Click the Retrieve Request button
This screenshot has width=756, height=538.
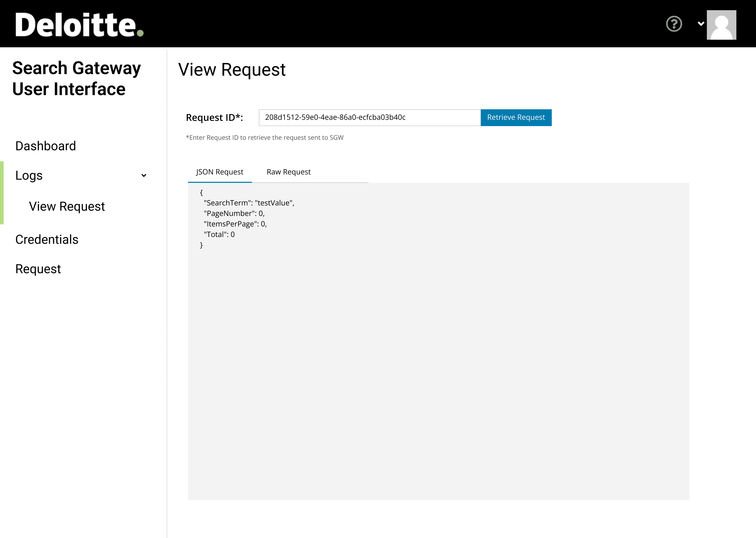coord(516,118)
